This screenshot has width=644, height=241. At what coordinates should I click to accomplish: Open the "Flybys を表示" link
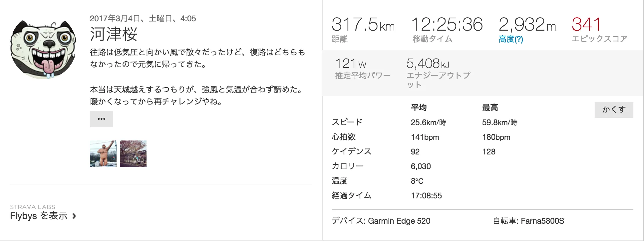point(39,216)
